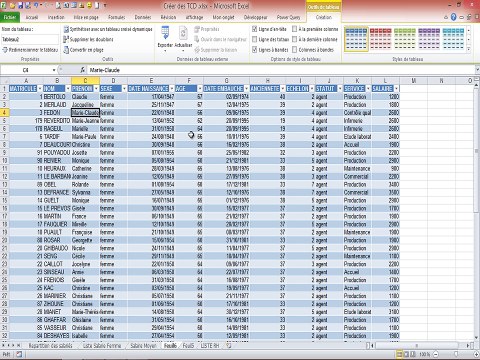This screenshot has width=480, height=360.
Task: Open the AGE column filter dropdown
Action: [x=200, y=89]
